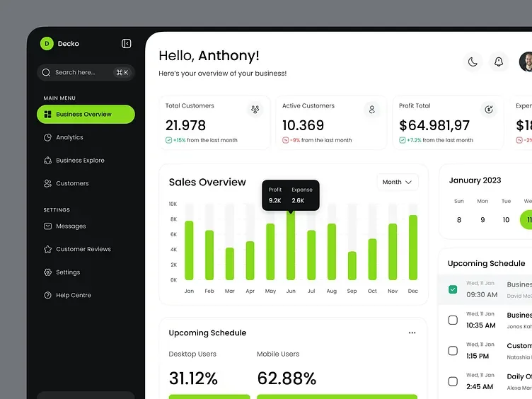
Task: Click the Mar bar in Sales chart
Action: (x=230, y=264)
